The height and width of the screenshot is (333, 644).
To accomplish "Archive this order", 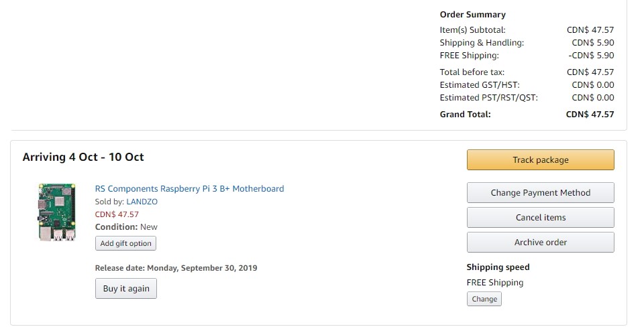I will (x=540, y=243).
